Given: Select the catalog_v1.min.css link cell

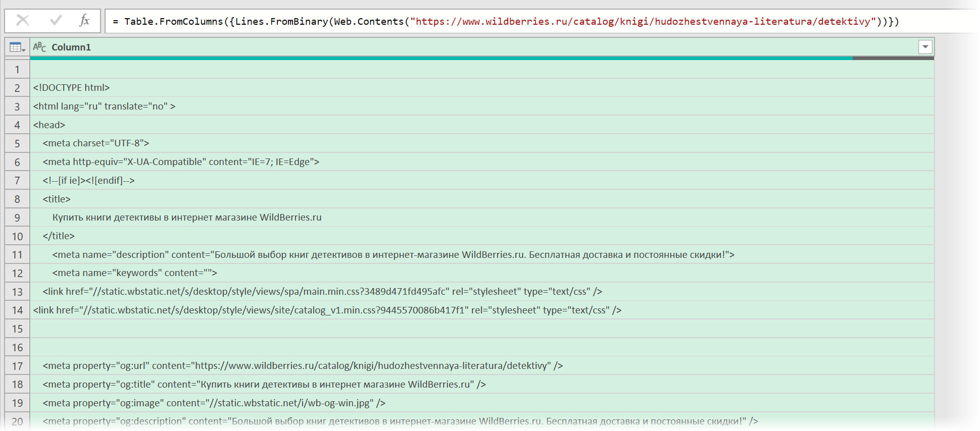Looking at the screenshot, I should [482, 310].
